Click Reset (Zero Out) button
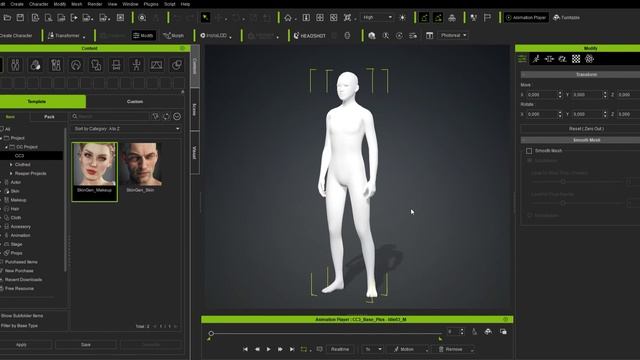Viewport: 640px width, 360px height. [x=586, y=129]
